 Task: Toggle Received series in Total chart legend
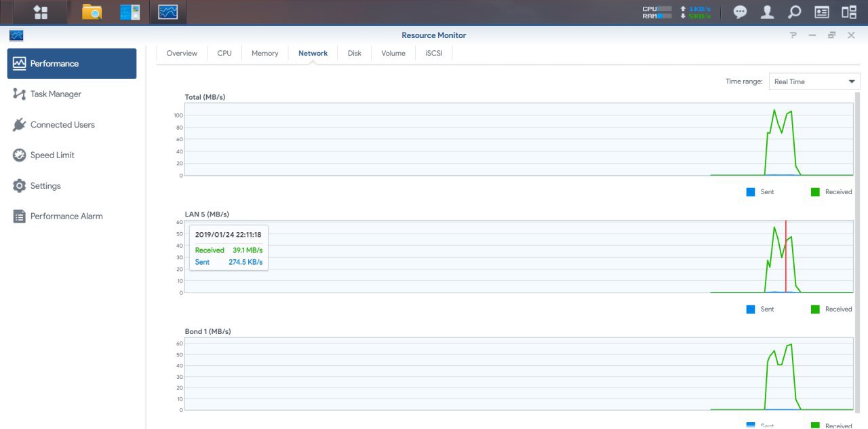pos(831,192)
